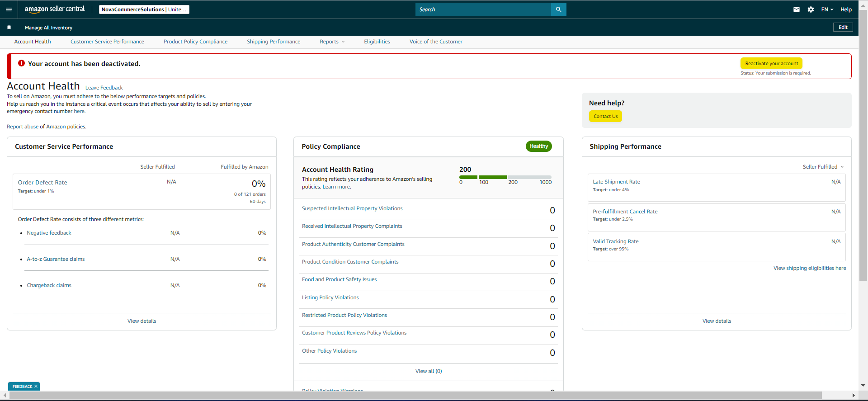Screen dimensions: 868x401
Task: Click the red deactivation alert icon
Action: (21, 63)
